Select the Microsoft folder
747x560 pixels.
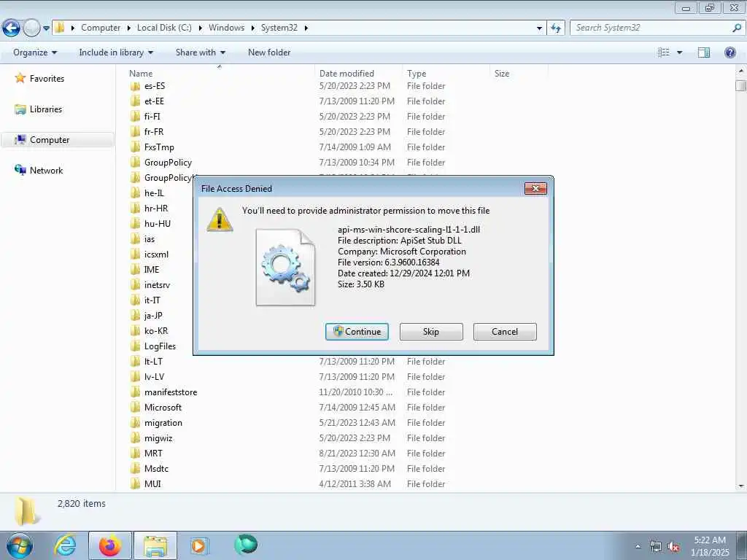[163, 408]
